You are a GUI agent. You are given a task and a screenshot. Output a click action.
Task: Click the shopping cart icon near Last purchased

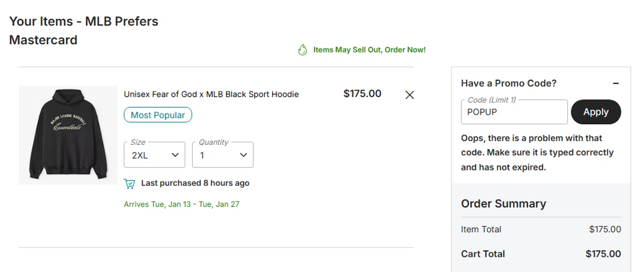coord(129,184)
